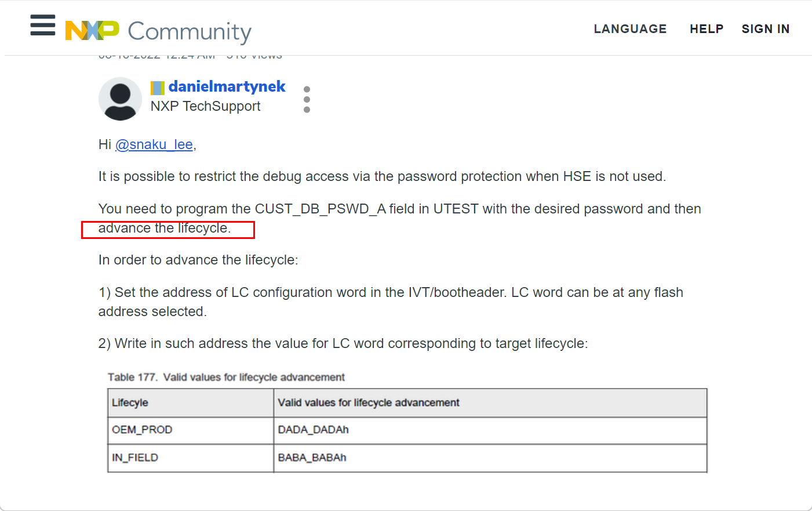
Task: Go to the Community home title
Action: point(190,31)
